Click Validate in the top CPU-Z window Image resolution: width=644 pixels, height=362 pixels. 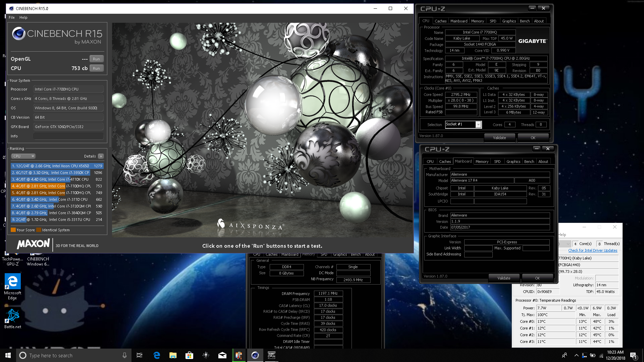tap(499, 138)
